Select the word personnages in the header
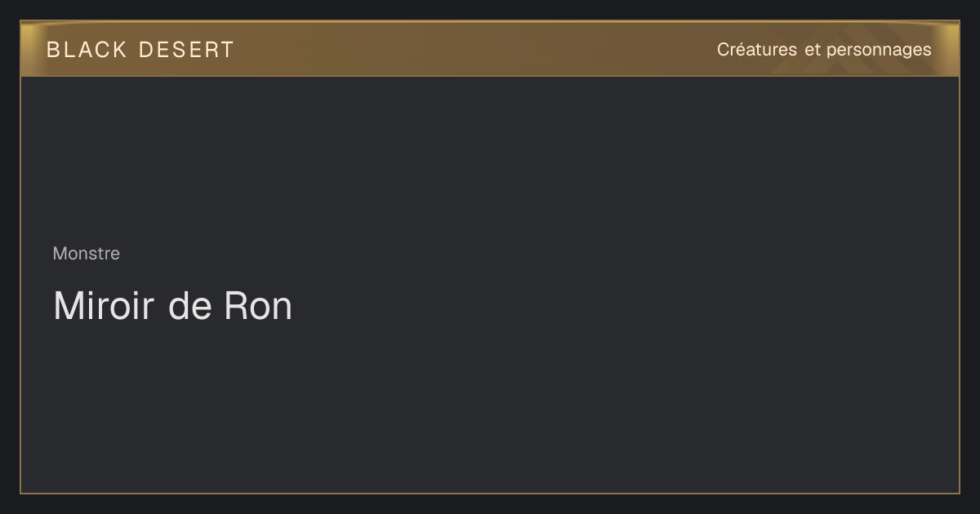 879,51
